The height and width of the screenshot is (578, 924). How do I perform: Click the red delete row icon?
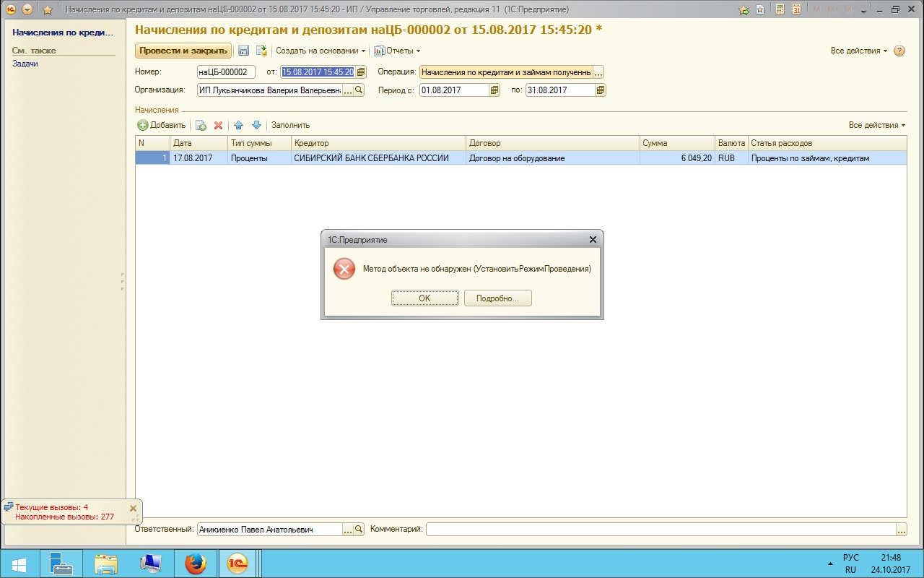coord(218,125)
